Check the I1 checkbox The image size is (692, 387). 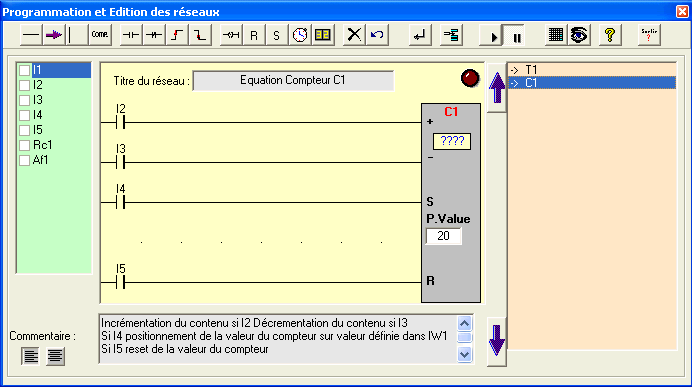pyautogui.click(x=25, y=70)
